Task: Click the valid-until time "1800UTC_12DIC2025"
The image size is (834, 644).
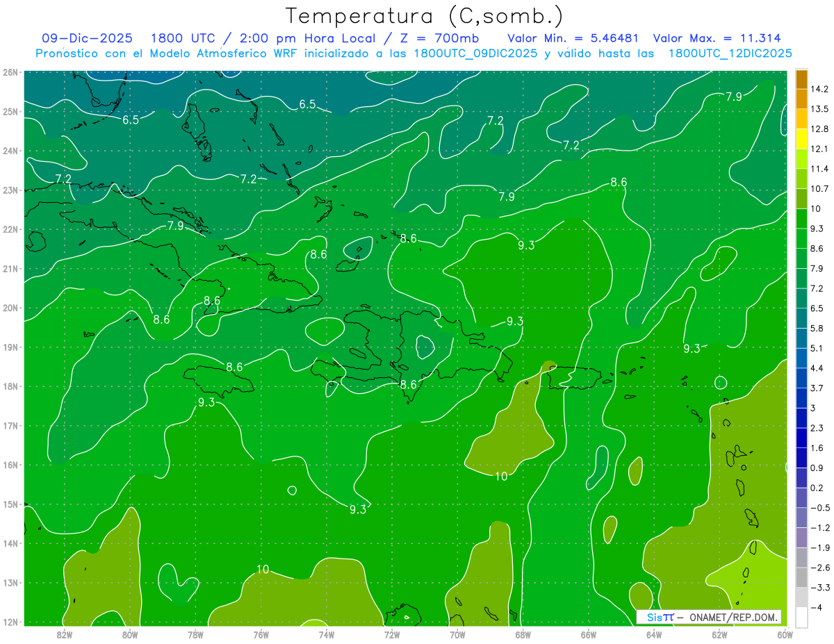Action: (x=730, y=53)
